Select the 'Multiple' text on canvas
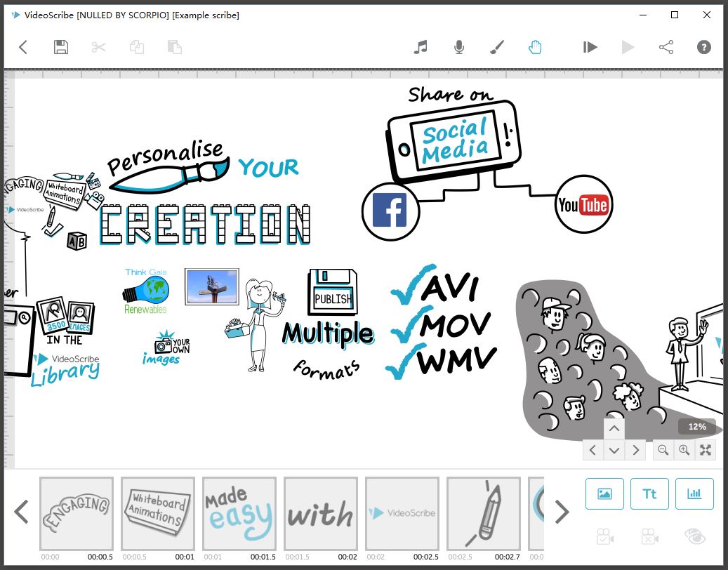This screenshot has height=570, width=728. (x=328, y=333)
